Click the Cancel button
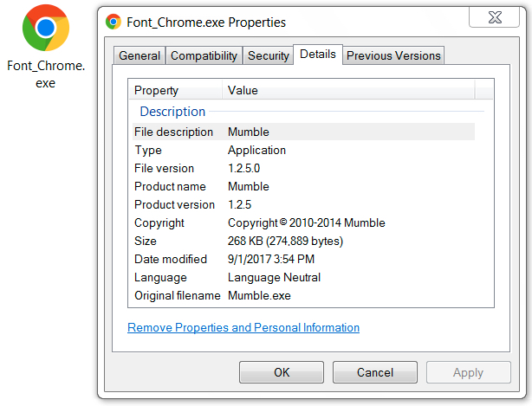This screenshot has width=532, height=406. [375, 372]
